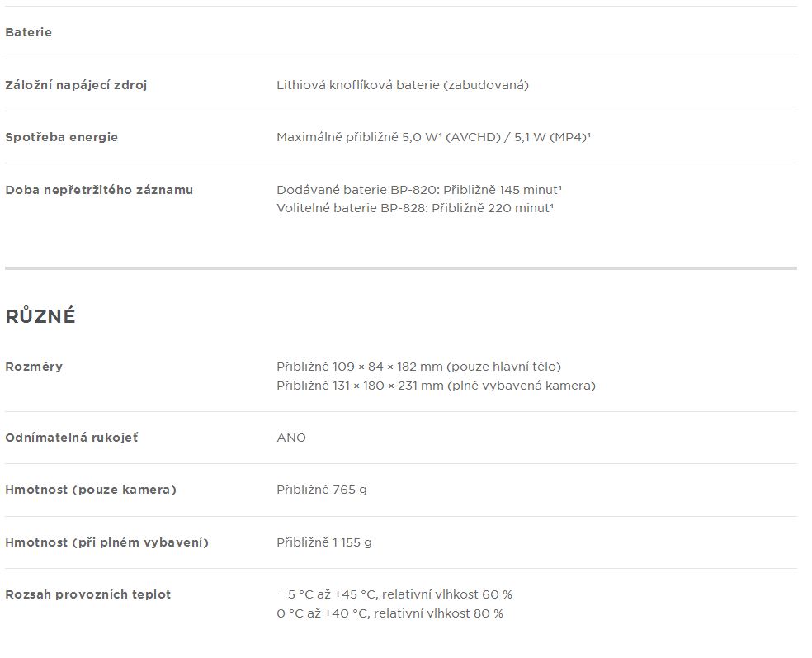
Task: Click the BP-820 battery duration line
Action: click(419, 190)
